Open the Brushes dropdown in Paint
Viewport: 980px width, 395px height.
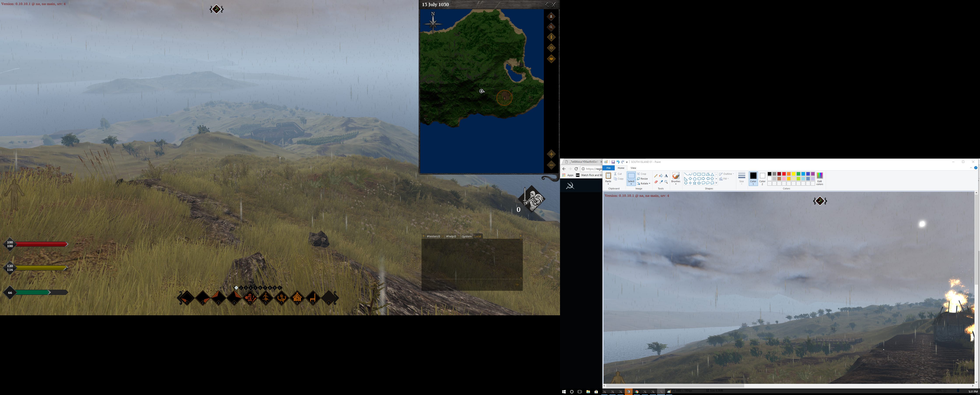click(x=676, y=182)
